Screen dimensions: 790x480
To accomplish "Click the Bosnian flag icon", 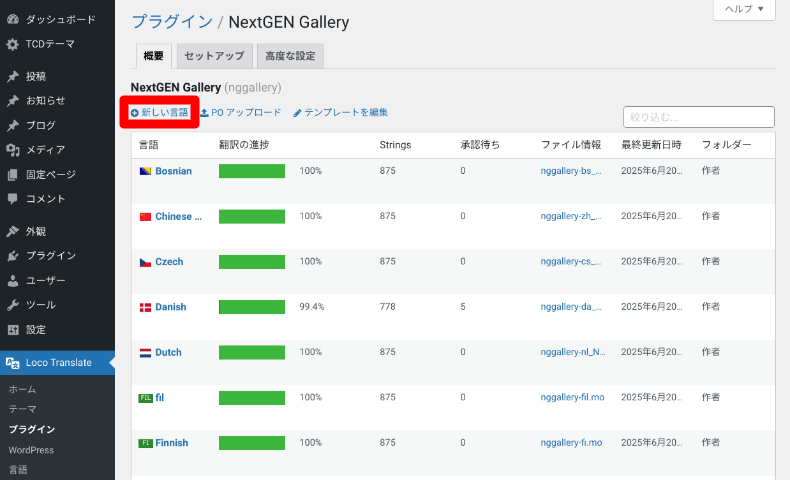I will (x=145, y=171).
